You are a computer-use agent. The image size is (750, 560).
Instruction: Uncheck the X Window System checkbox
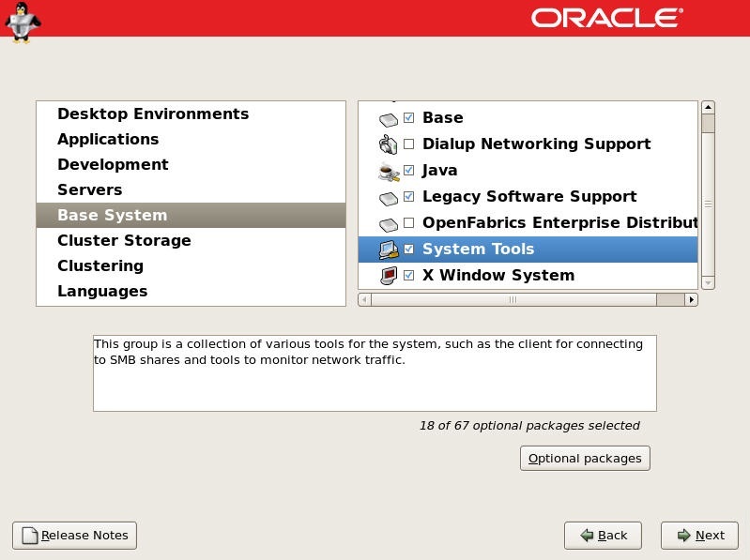click(x=408, y=275)
